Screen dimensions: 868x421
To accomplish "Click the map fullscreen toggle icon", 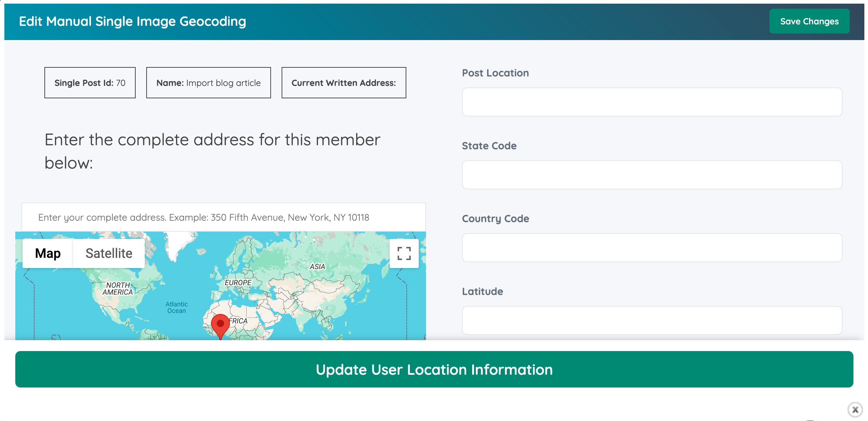I will pos(404,253).
